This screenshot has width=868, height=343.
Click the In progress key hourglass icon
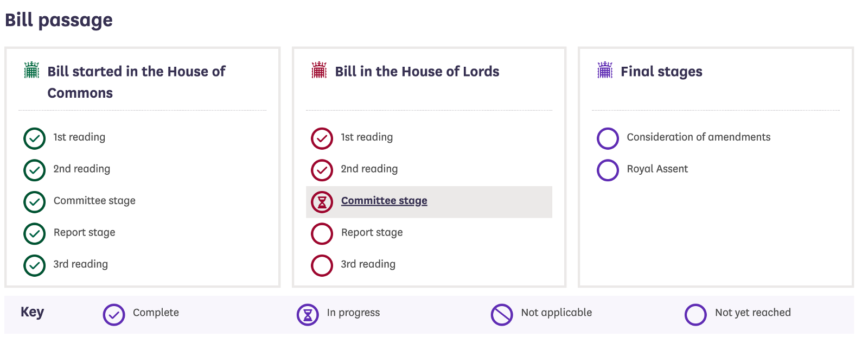tap(308, 315)
